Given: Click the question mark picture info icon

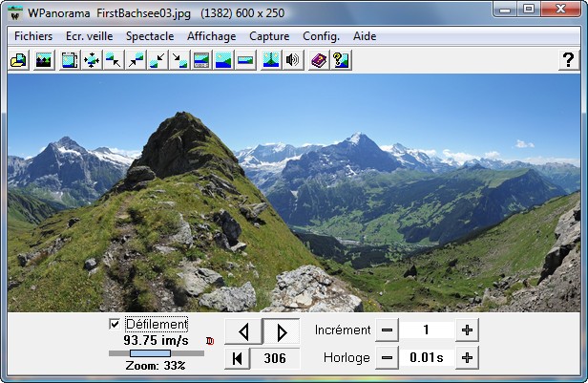Looking at the screenshot, I should pos(341,60).
